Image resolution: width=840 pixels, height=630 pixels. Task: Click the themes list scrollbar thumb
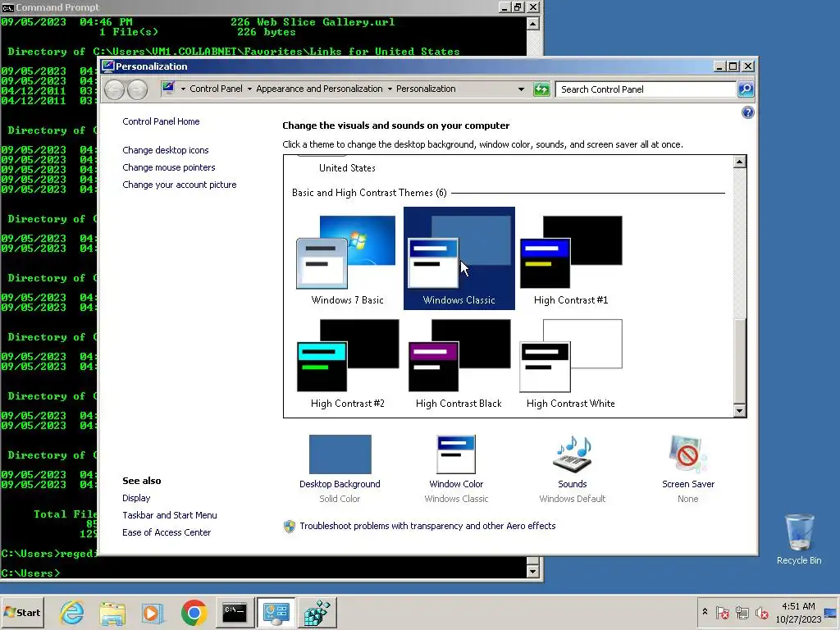pos(739,361)
